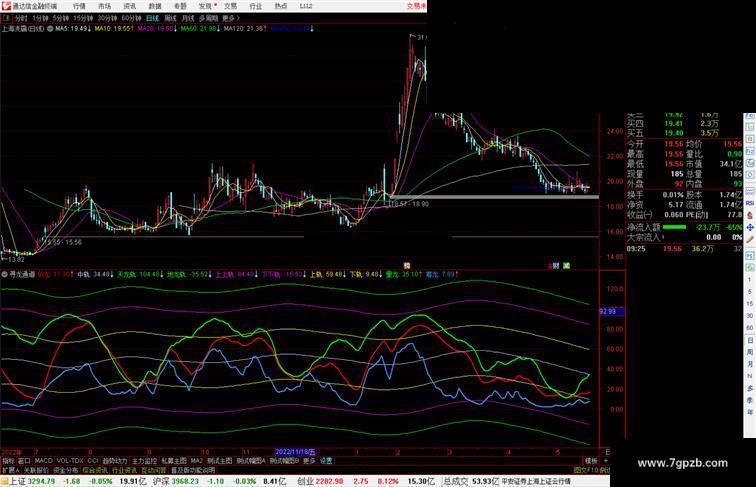Select the pencil drawing tool icon
Viewport: 756px width, 487px height.
[x=750, y=239]
